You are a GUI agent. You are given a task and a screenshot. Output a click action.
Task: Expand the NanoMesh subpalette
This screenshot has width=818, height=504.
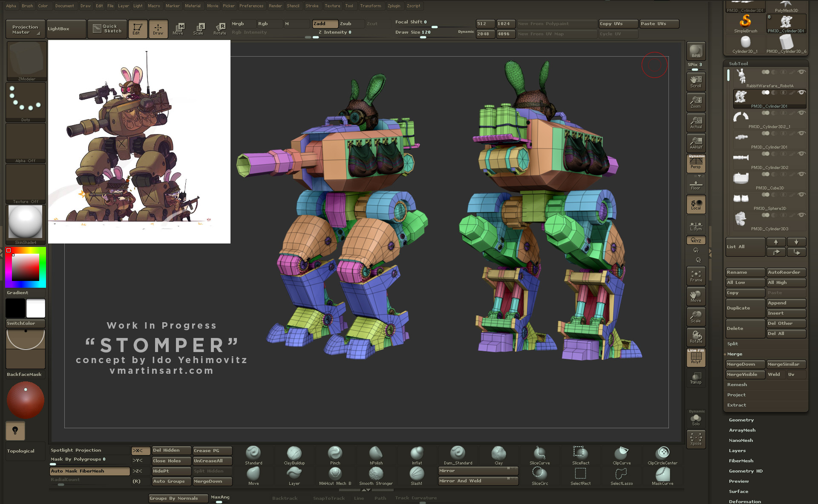740,440
